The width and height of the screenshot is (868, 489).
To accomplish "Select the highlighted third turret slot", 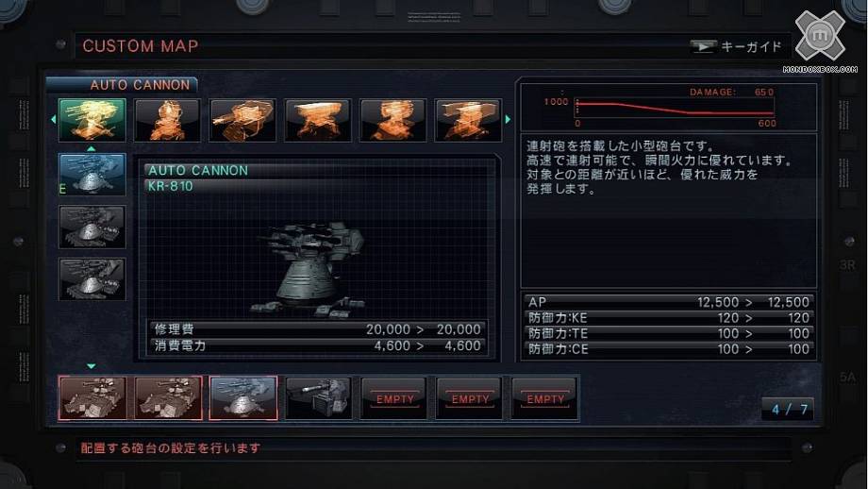I will pyautogui.click(x=243, y=397).
